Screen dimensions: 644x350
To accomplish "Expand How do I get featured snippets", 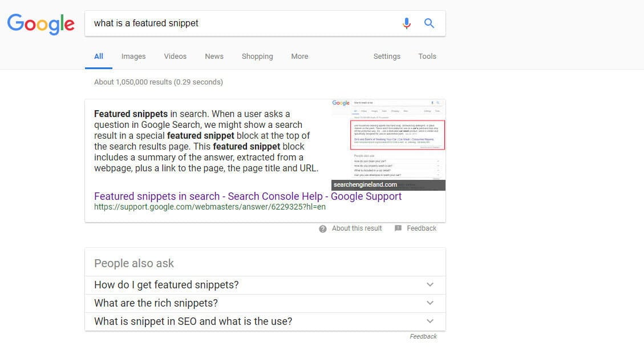I will pos(265,285).
